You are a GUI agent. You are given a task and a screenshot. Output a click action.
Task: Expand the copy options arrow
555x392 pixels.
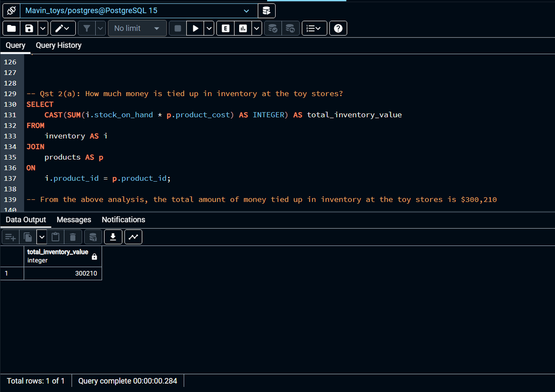click(x=42, y=237)
